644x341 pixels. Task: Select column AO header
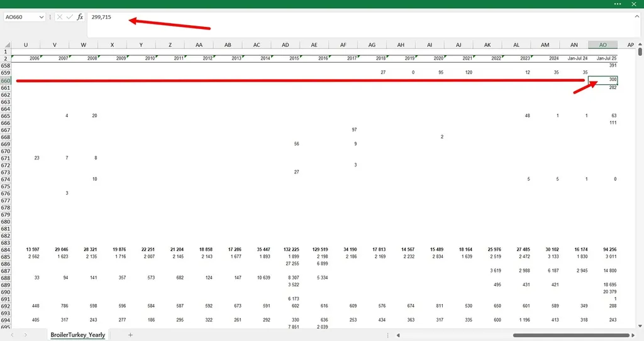(602, 45)
